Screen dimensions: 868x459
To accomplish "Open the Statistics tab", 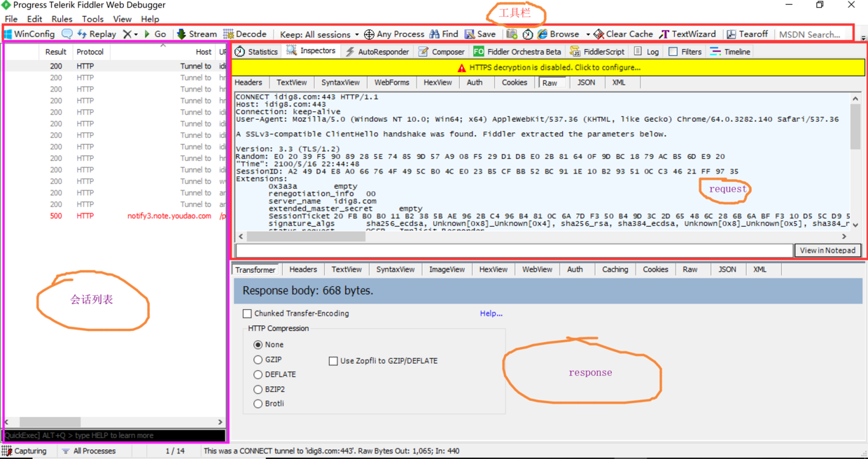I will [x=256, y=52].
